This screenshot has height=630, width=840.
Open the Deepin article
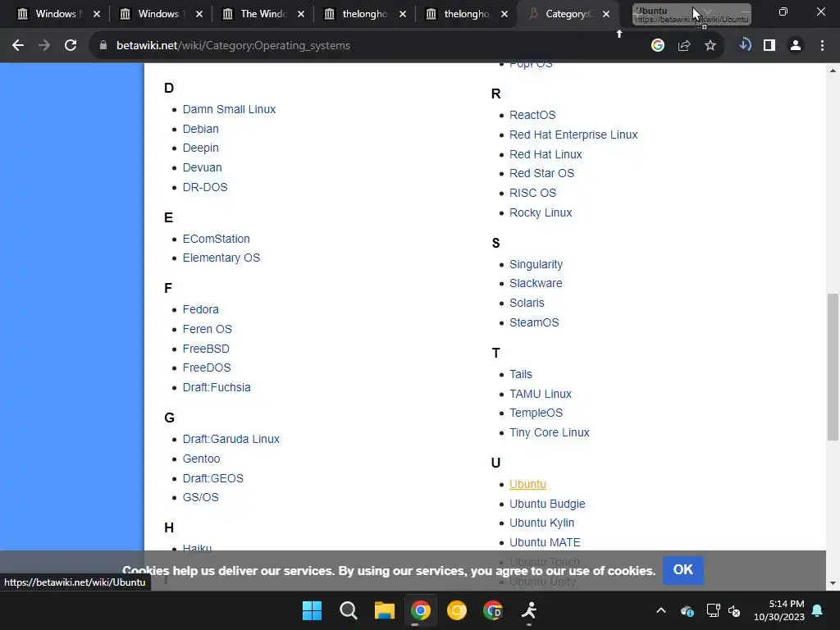[200, 148]
